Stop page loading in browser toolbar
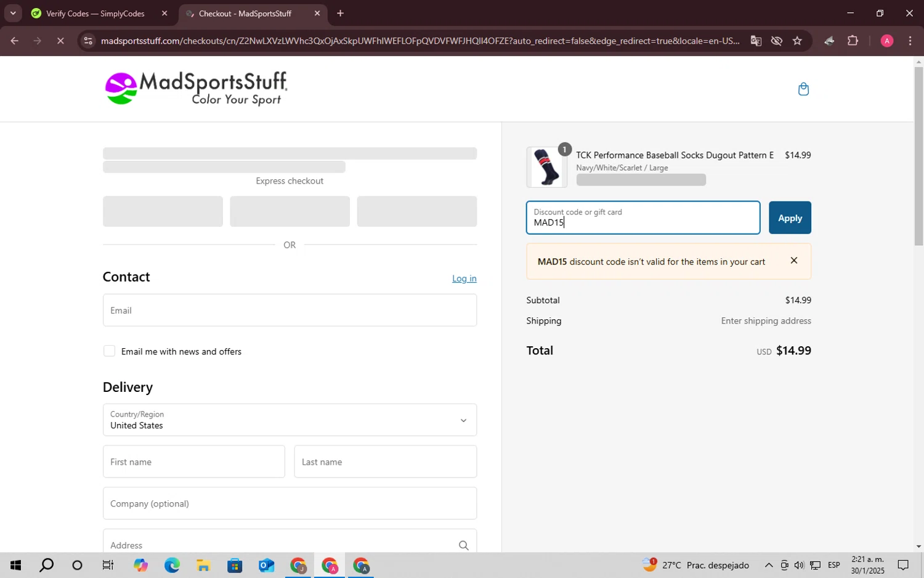 (60, 41)
